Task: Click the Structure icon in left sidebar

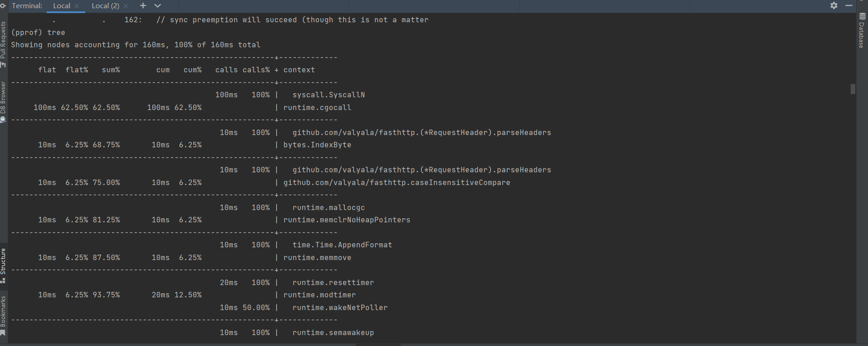Action: point(3,281)
